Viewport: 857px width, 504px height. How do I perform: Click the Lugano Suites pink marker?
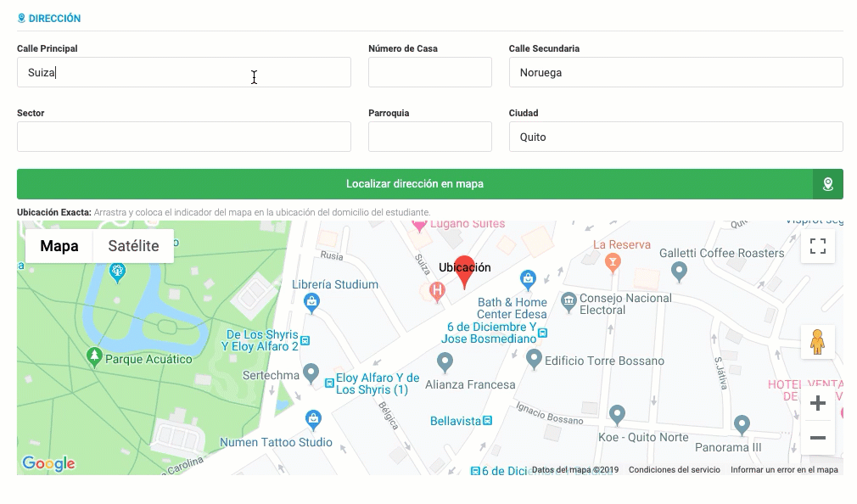click(x=419, y=225)
